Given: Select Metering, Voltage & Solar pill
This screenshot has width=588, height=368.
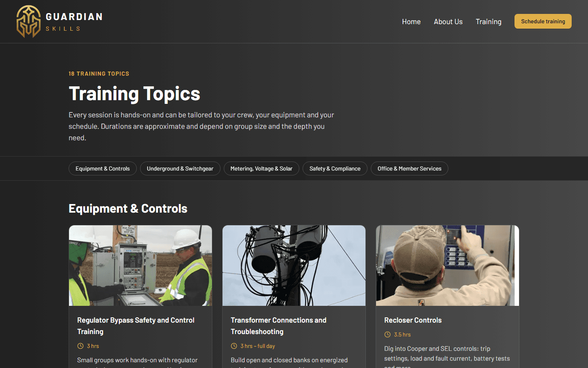Looking at the screenshot, I should (261, 168).
